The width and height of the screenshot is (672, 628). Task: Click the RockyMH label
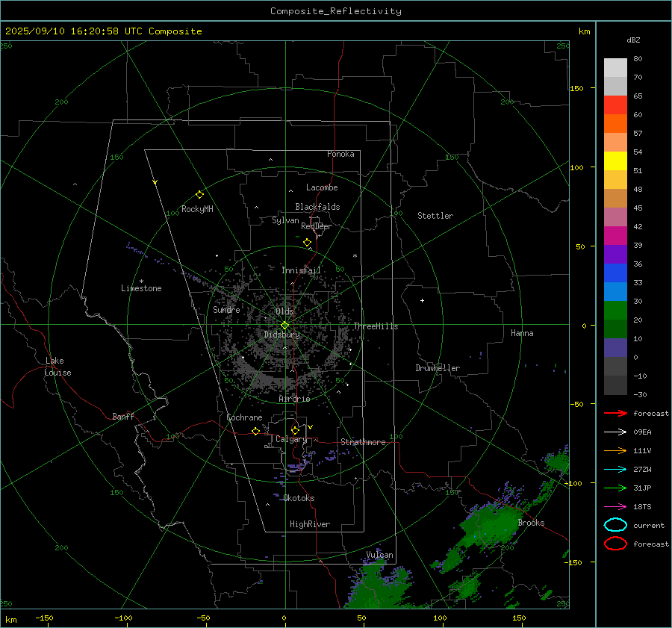click(x=197, y=209)
